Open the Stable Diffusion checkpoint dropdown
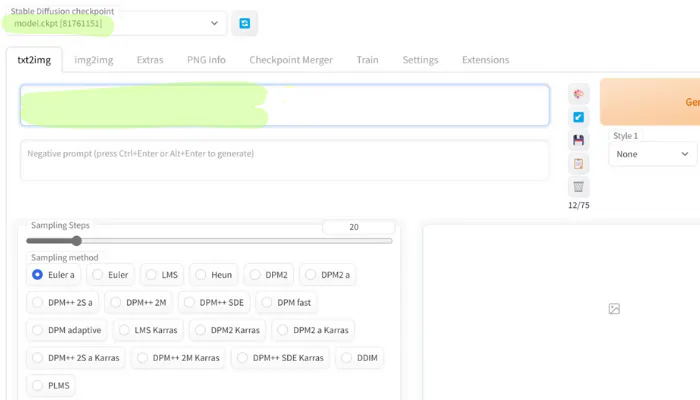Screen dimensions: 700x400 tap(117, 23)
